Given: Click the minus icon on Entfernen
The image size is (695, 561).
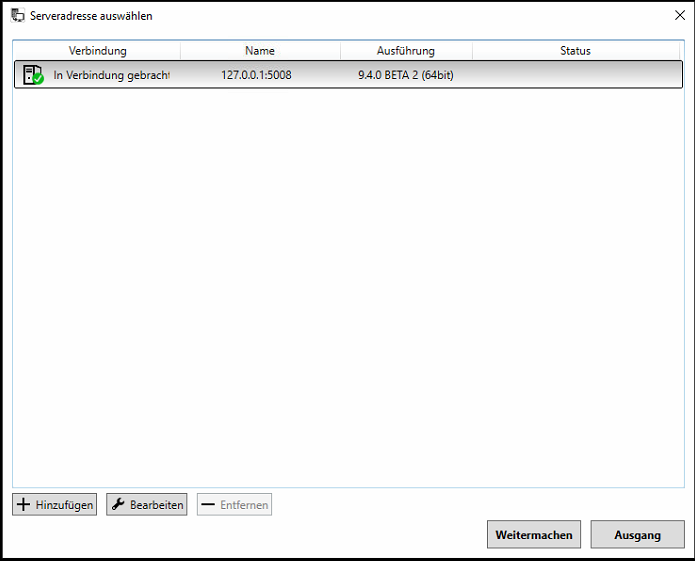Looking at the screenshot, I should click(208, 505).
